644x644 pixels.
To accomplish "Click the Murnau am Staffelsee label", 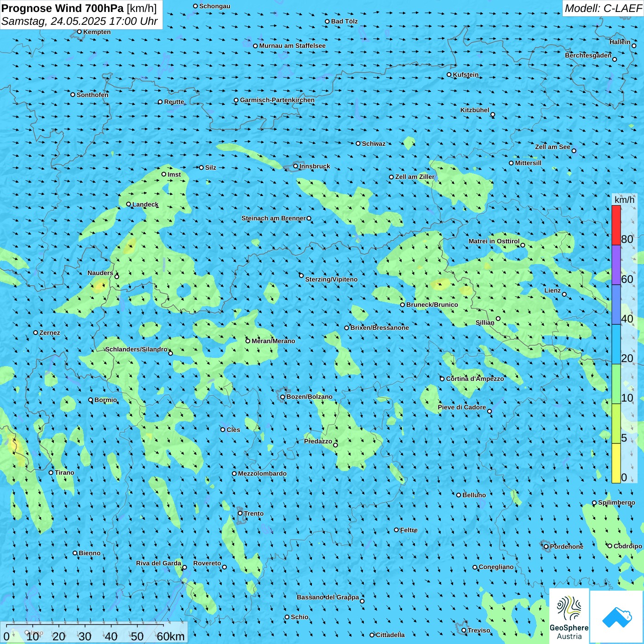I will (293, 46).
